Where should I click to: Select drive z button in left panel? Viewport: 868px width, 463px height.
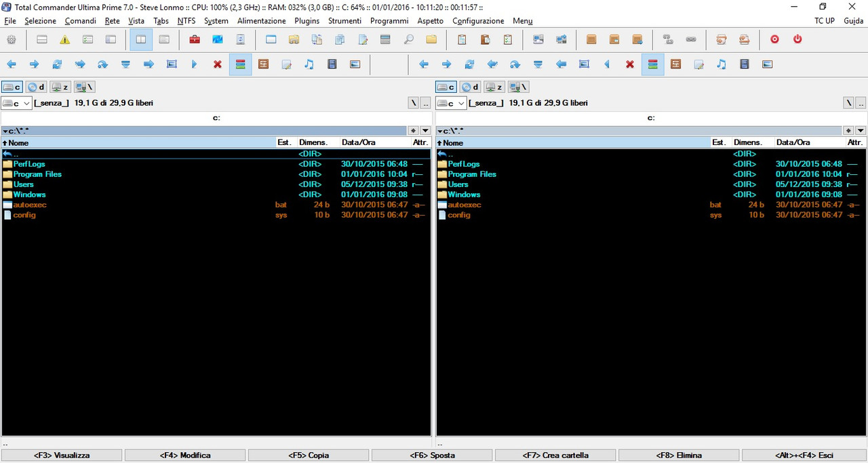click(60, 87)
